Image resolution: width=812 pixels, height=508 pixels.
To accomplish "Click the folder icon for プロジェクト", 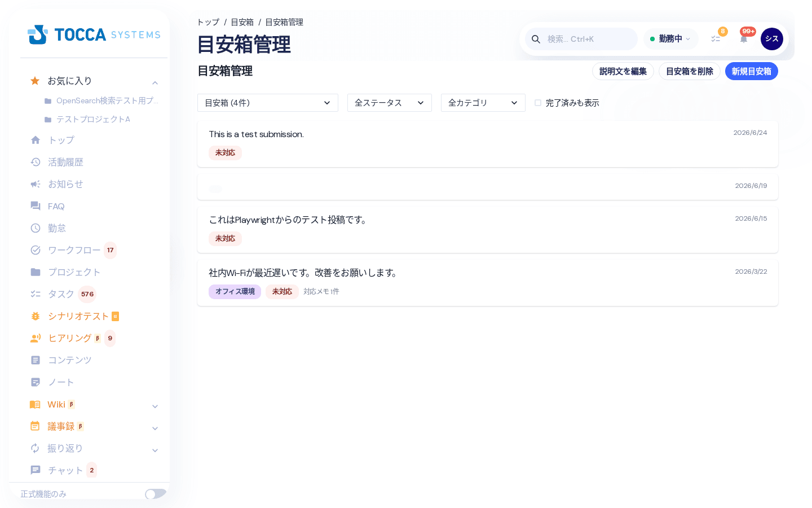I will [36, 272].
